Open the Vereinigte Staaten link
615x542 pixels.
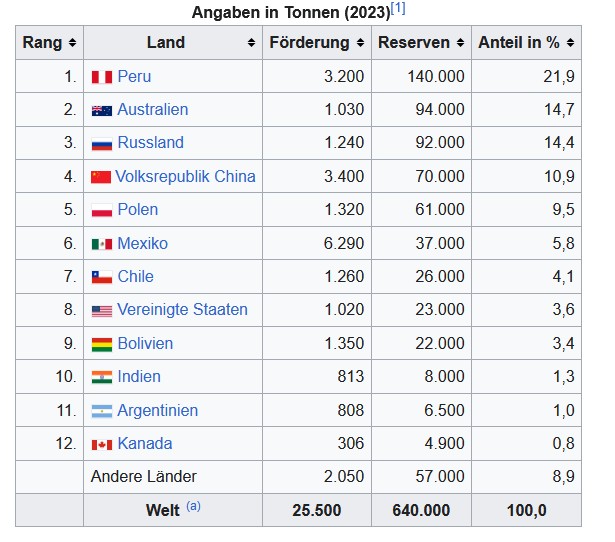[x=182, y=310]
